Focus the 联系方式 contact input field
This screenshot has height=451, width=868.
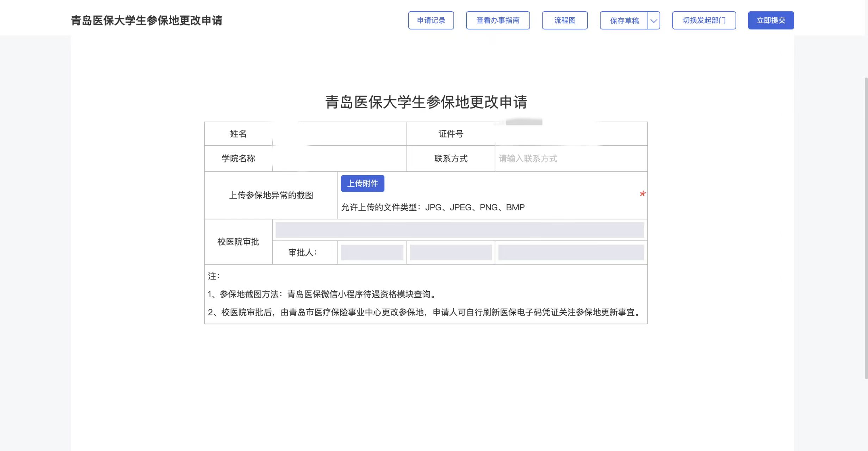[x=571, y=159]
